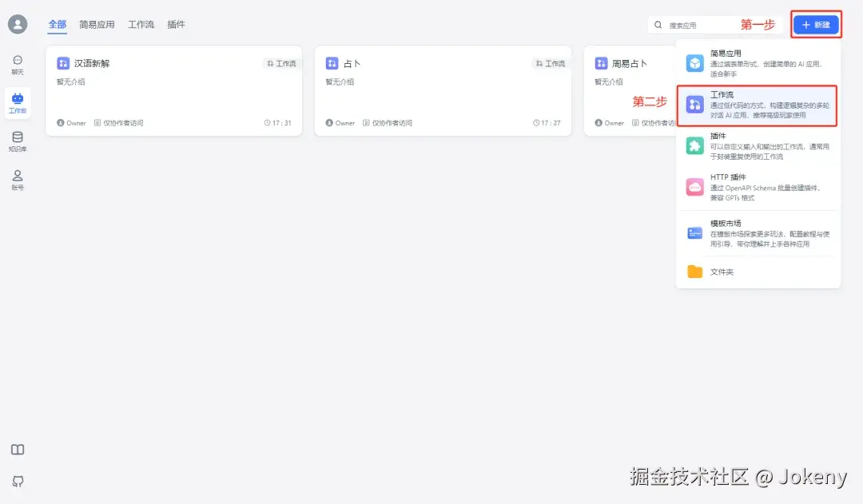The width and height of the screenshot is (863, 504).
Task: Switch to the 全部 tab
Action: (57, 25)
